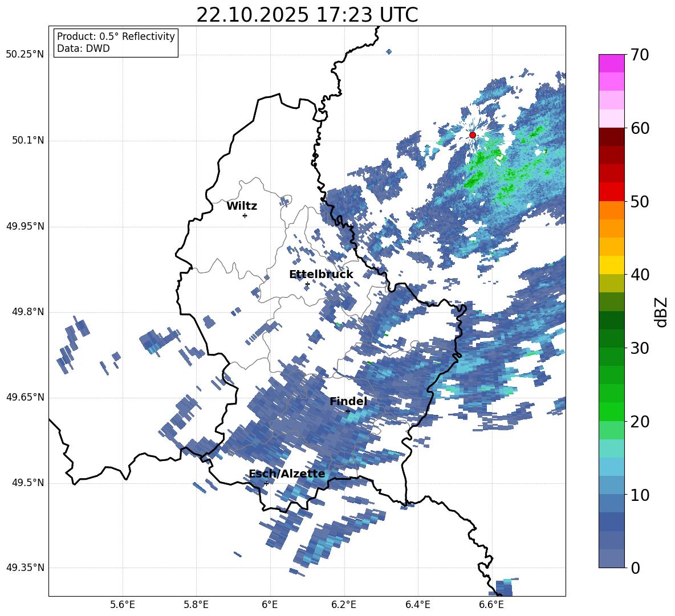This screenshot has height=616, width=675.
Task: Click the 49.8°N latitude label
Action: tap(28, 312)
